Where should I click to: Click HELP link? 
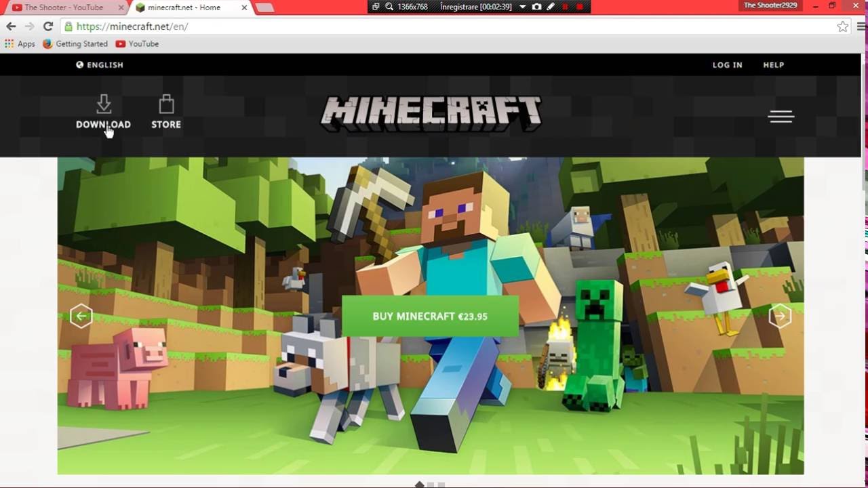[773, 65]
